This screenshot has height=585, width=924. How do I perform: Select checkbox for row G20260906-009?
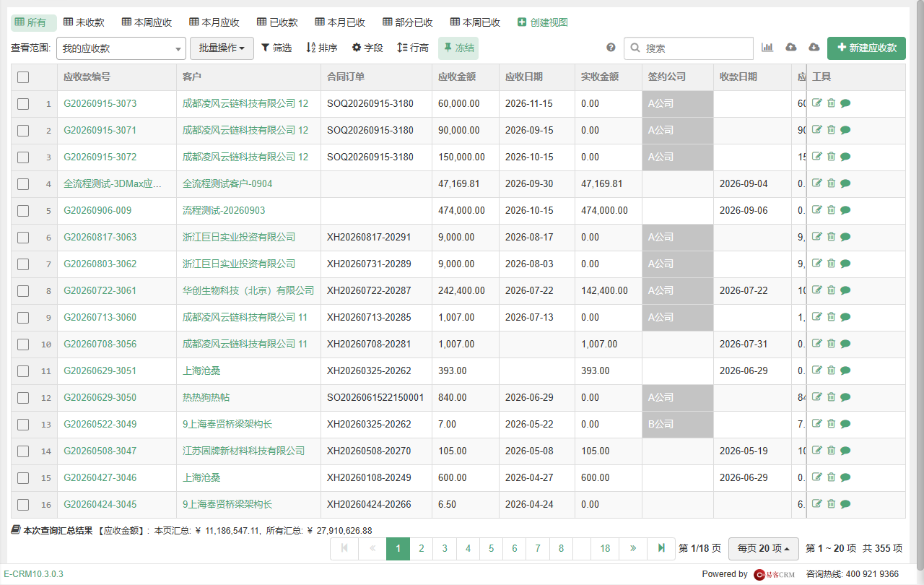point(23,211)
